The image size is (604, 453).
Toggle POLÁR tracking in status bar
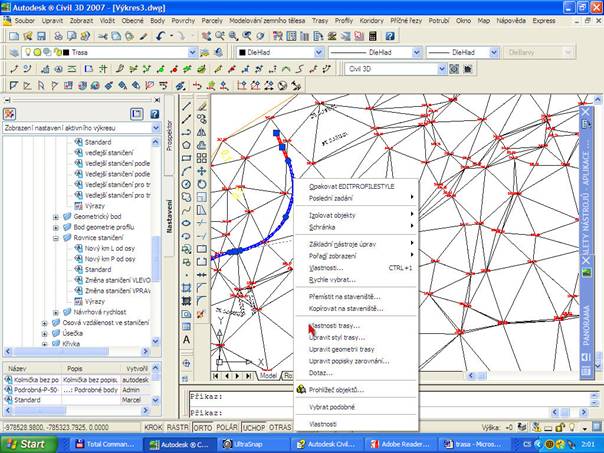click(227, 428)
